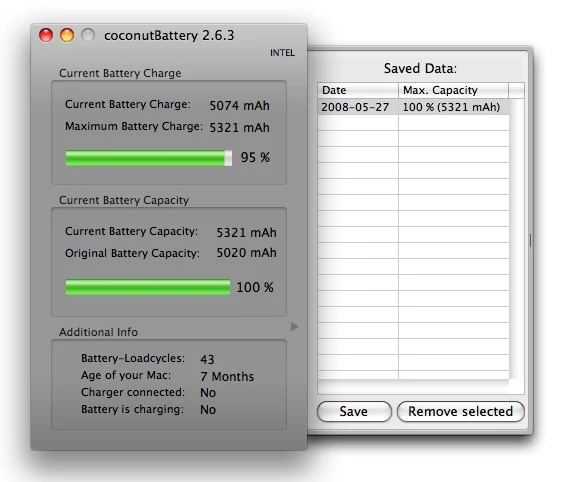Screen dimensions: 563x482
Task: Select the first empty saved data row
Action: click(x=413, y=123)
